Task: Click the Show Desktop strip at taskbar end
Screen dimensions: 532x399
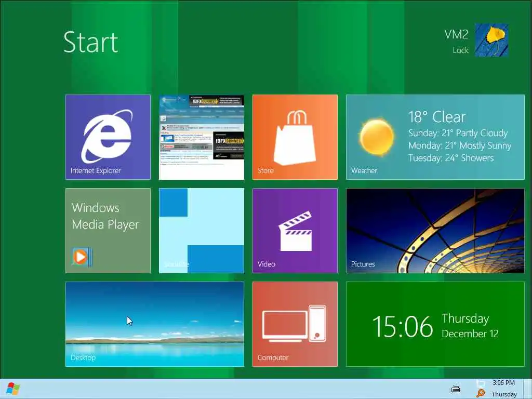Action: pos(528,389)
